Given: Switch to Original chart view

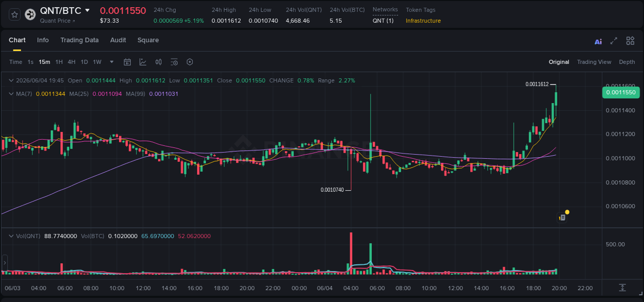Looking at the screenshot, I should coord(559,62).
